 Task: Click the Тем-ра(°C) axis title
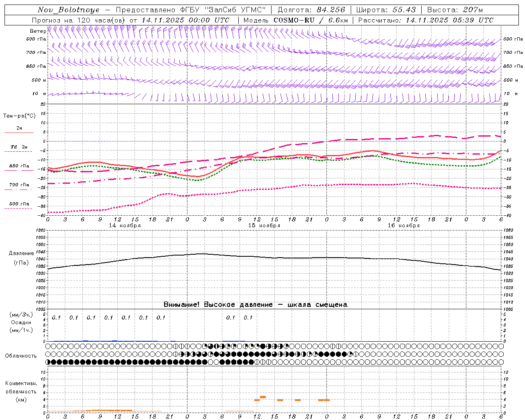pos(19,116)
